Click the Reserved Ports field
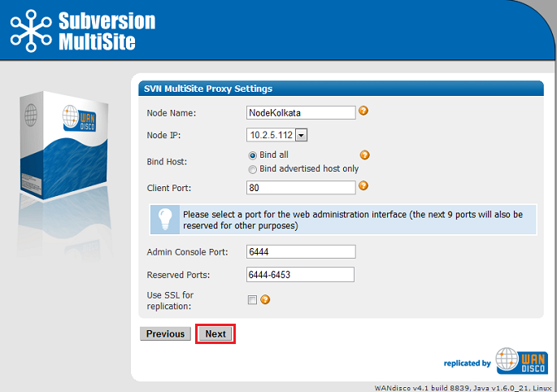 (x=300, y=274)
